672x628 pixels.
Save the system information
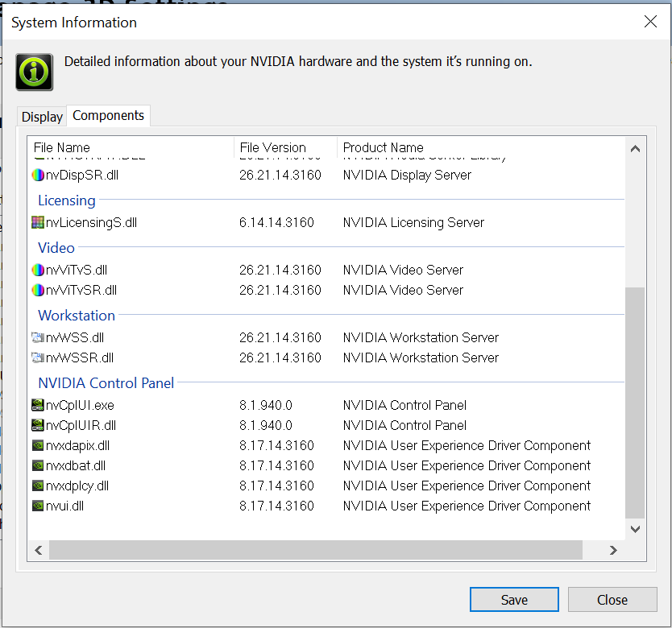pyautogui.click(x=514, y=600)
